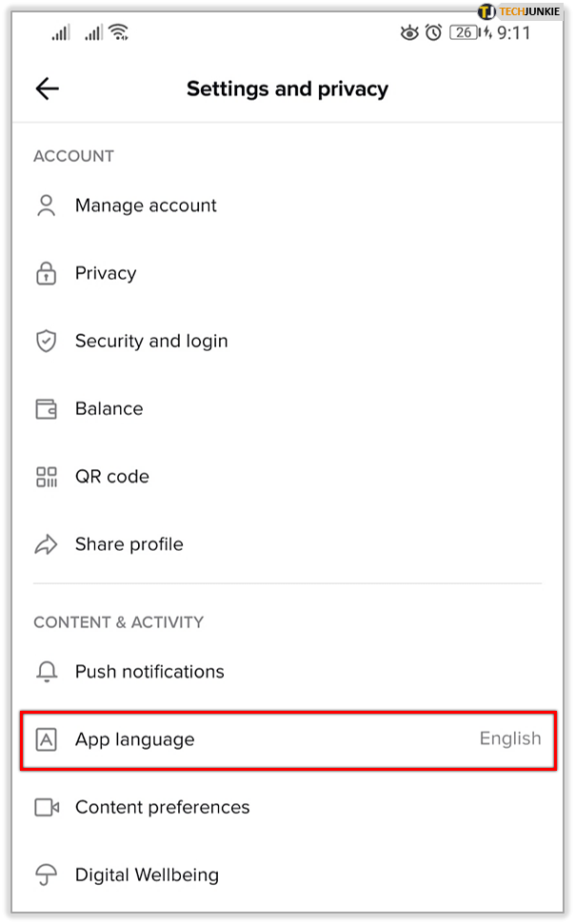The height and width of the screenshot is (924, 575).
Task: Tap the Share profile arrow icon
Action: [x=46, y=544]
